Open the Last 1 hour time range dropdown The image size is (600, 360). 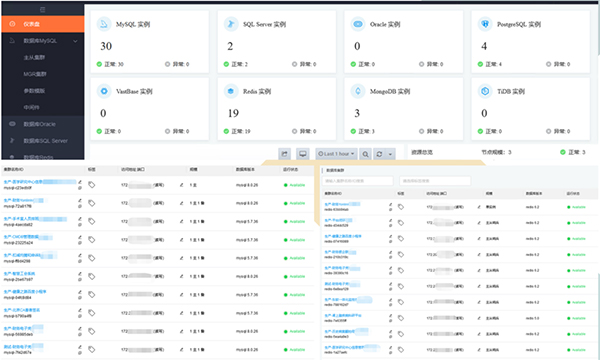pos(336,154)
